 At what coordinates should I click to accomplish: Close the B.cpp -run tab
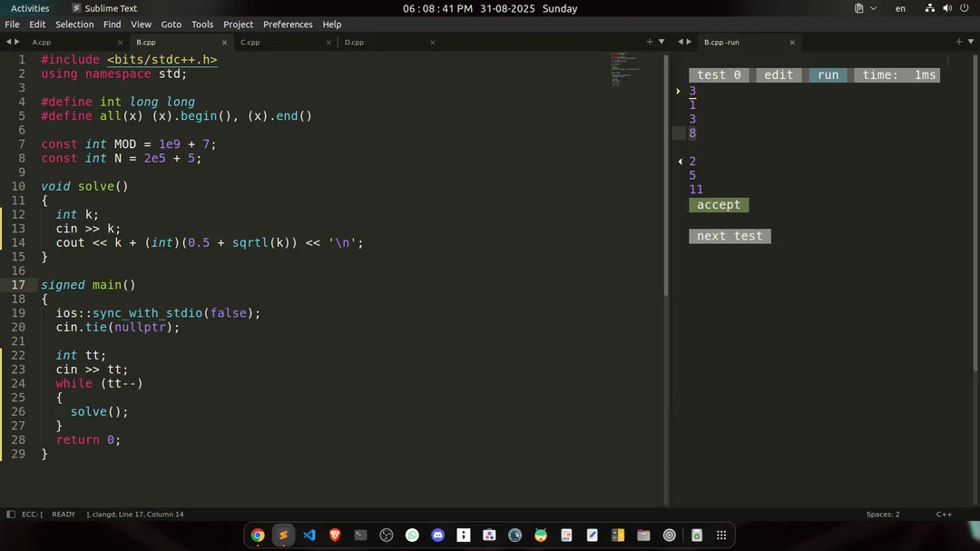pos(792,43)
